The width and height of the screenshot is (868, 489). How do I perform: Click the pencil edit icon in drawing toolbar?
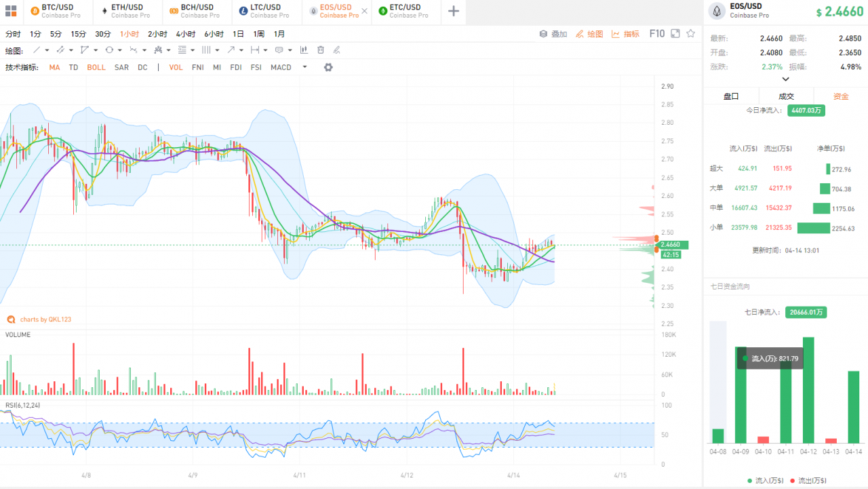[336, 50]
